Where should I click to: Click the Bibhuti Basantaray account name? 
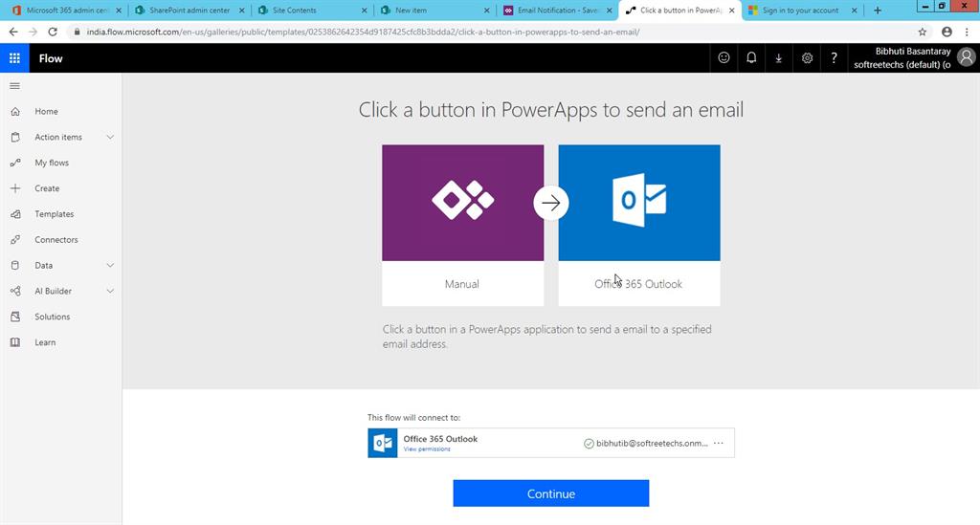pos(912,52)
